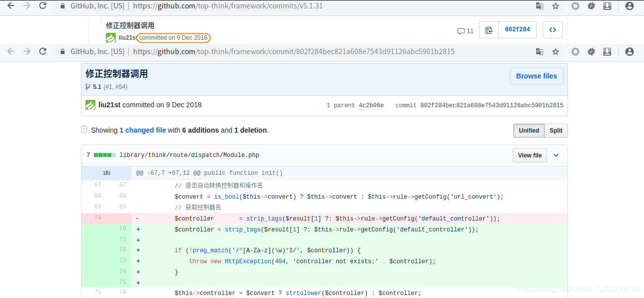This screenshot has width=644, height=298.
Task: Click the View file button for Module.php
Action: click(530, 155)
